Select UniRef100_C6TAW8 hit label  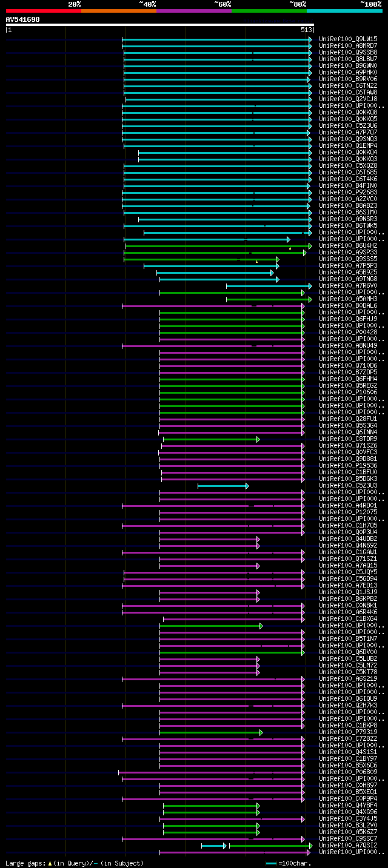[348, 92]
